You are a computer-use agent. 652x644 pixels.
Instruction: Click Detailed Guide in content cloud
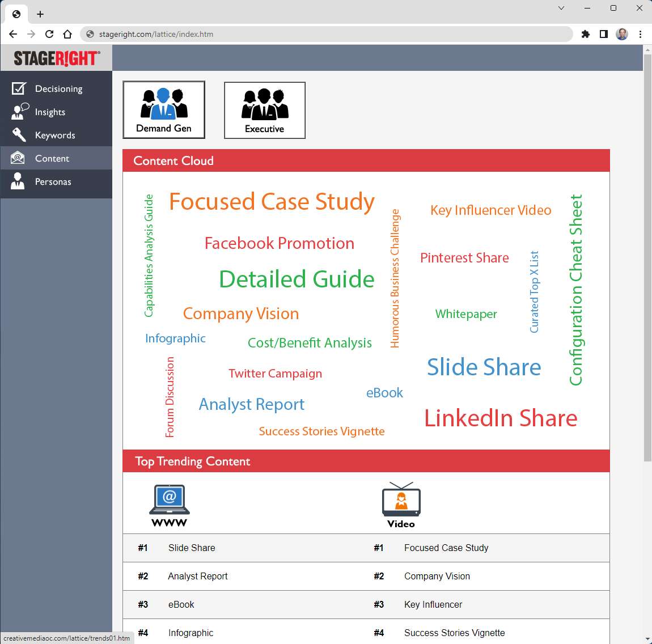point(297,279)
